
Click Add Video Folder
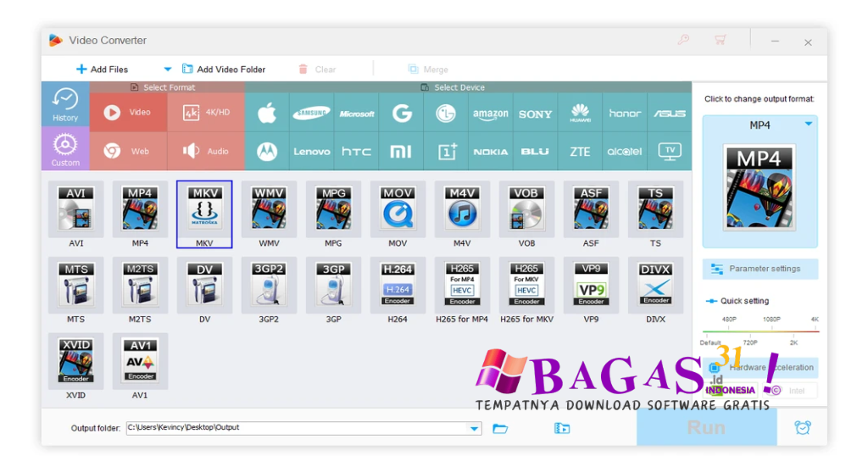[x=224, y=70]
